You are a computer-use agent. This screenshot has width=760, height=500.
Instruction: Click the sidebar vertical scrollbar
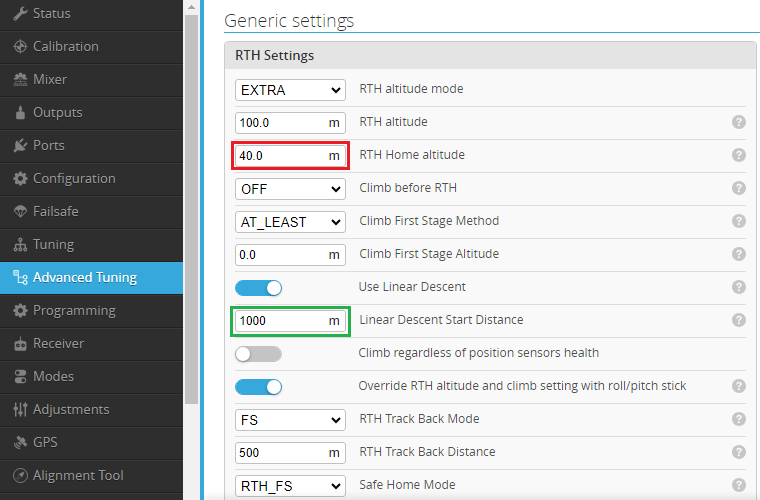[x=191, y=208]
